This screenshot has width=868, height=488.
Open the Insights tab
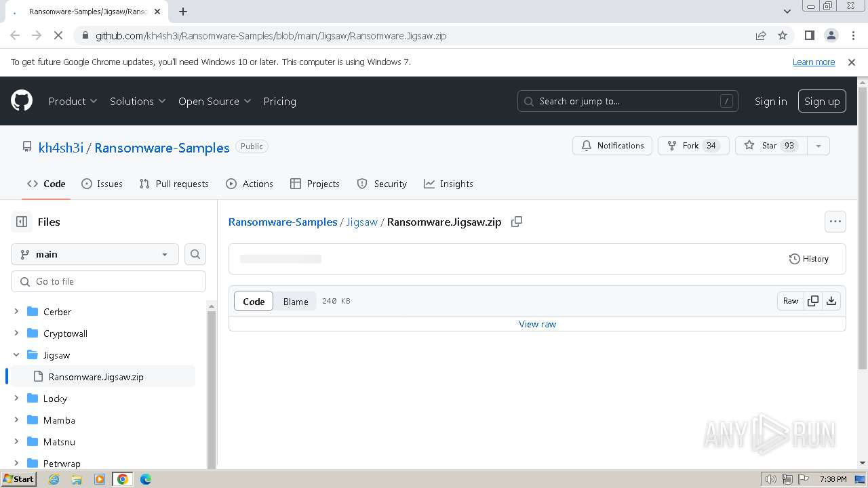pyautogui.click(x=448, y=184)
